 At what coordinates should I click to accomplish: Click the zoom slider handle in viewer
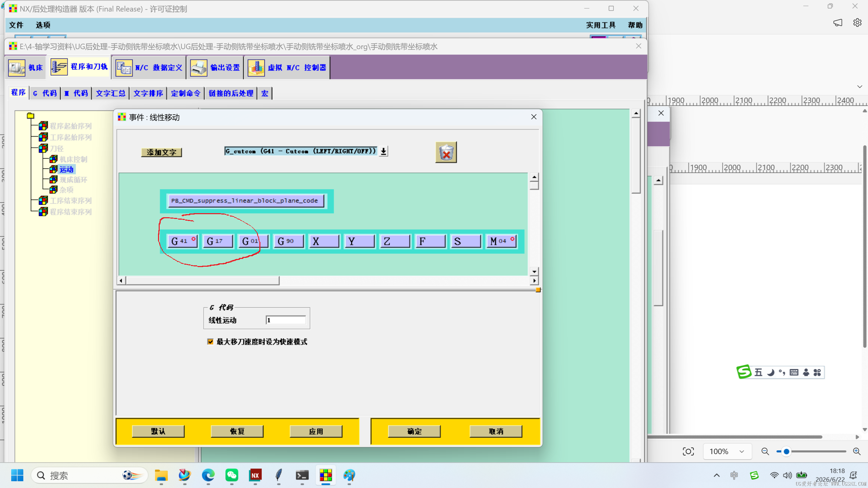tap(786, 451)
